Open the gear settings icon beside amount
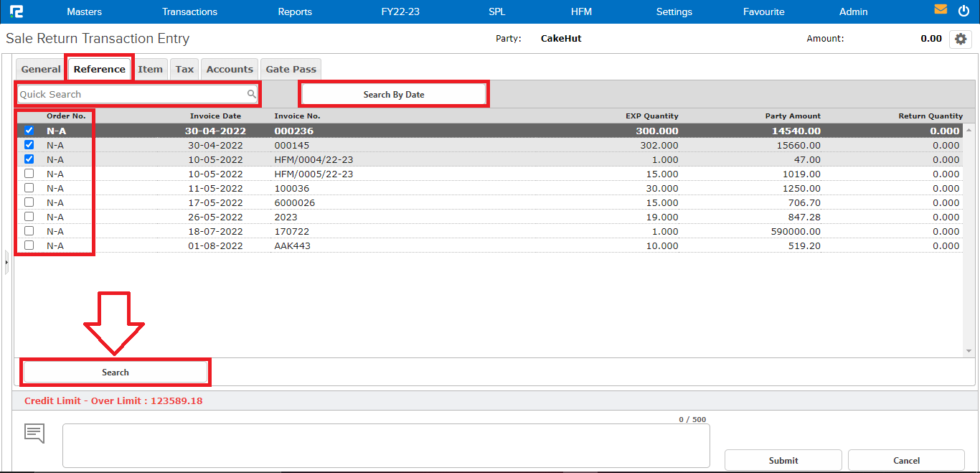This screenshot has width=980, height=473. tap(960, 39)
